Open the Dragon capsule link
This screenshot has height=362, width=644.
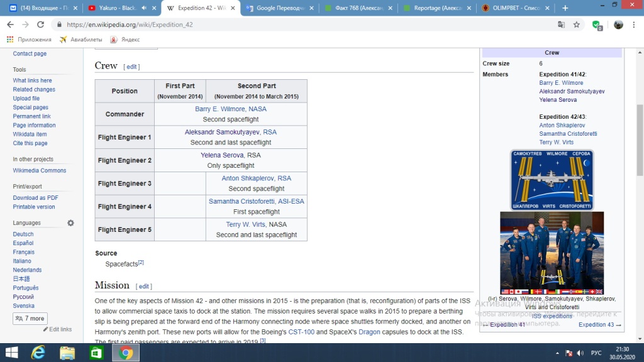click(x=369, y=332)
